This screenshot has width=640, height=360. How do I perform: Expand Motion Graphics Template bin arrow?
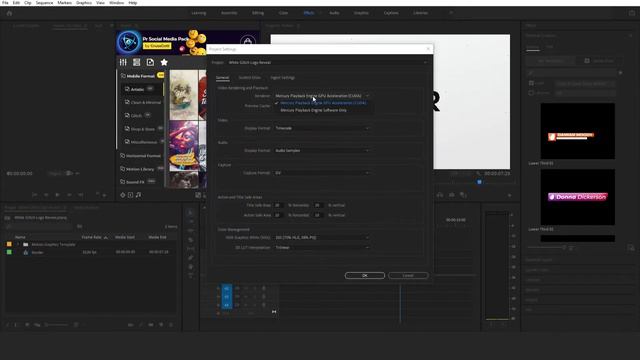pos(18,244)
